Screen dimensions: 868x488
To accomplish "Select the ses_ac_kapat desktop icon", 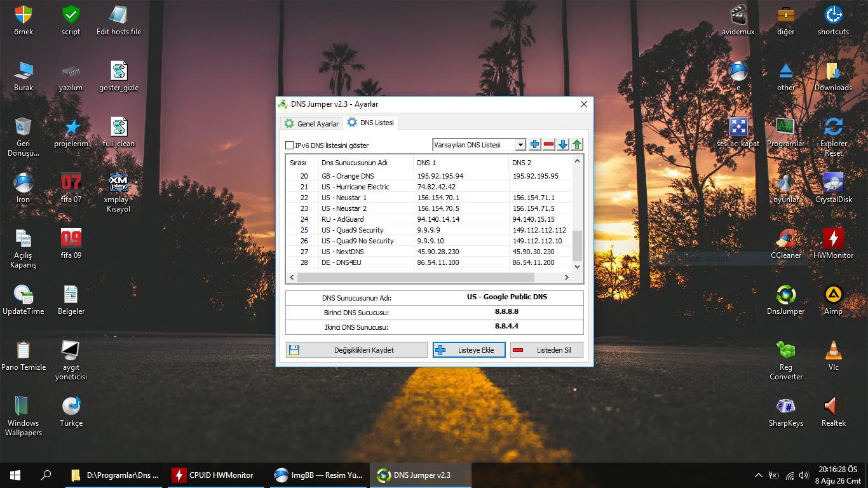I will click(738, 132).
